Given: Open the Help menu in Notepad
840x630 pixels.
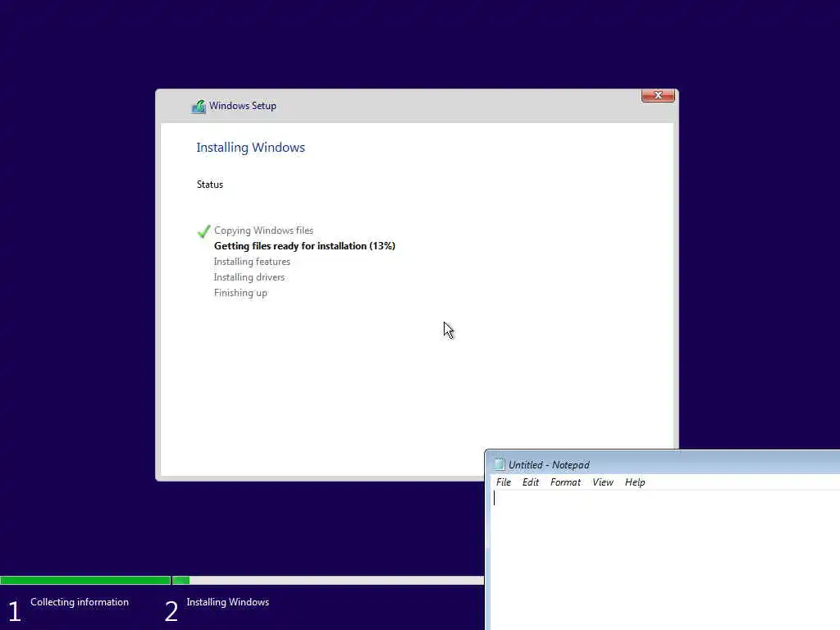Looking at the screenshot, I should coord(635,482).
